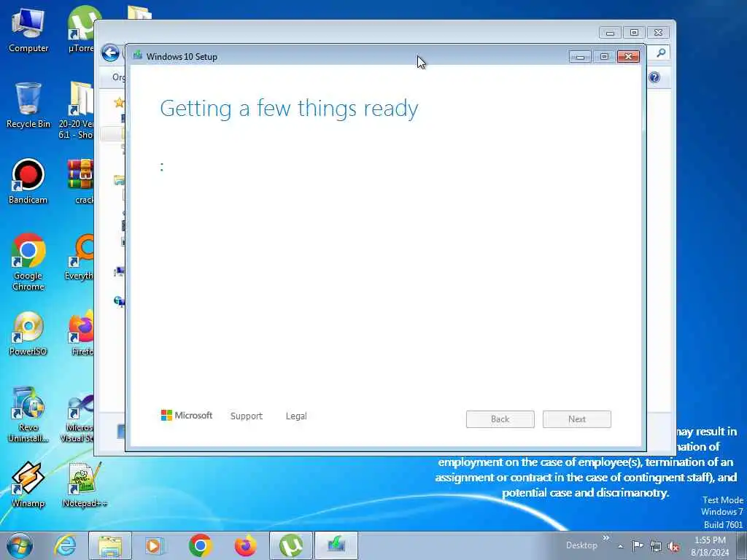Viewport: 747px width, 560px height.
Task: Click the Legal link
Action: (x=296, y=416)
